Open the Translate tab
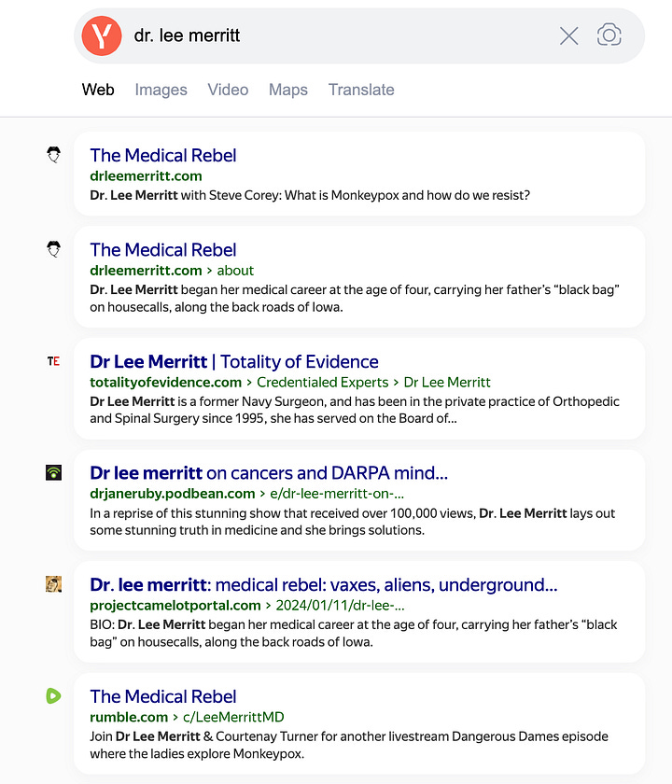672x784 pixels. 361,90
